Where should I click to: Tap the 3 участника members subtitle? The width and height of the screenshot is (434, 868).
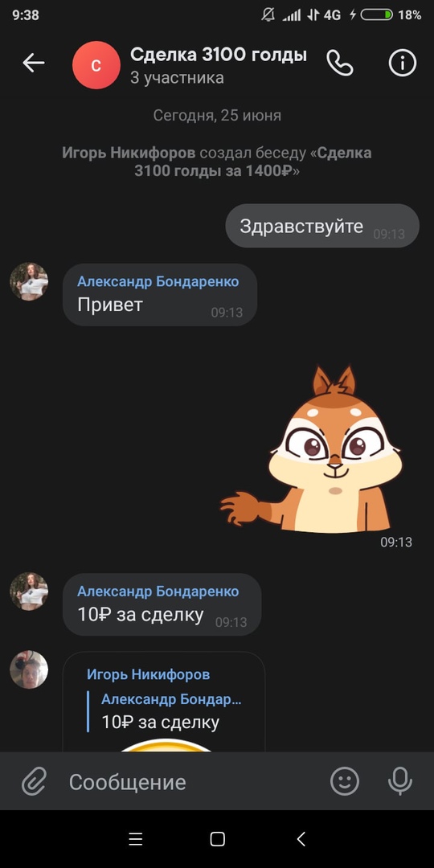point(177,78)
